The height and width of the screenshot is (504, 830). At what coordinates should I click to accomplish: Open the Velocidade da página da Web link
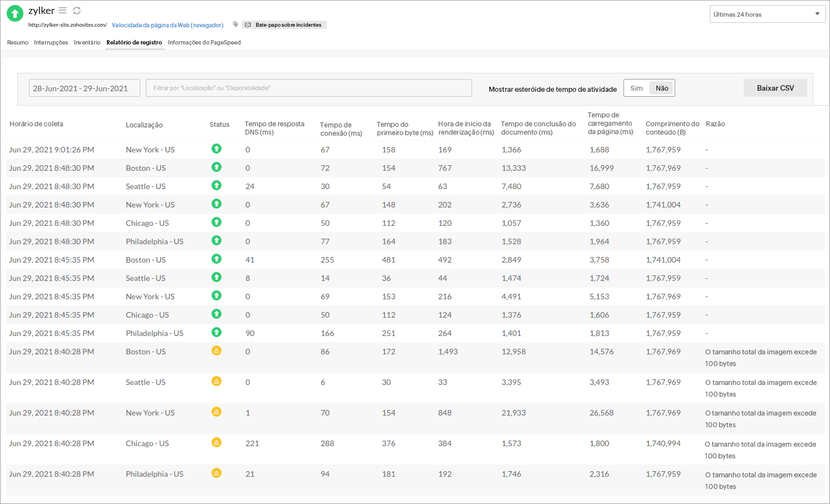(167, 24)
